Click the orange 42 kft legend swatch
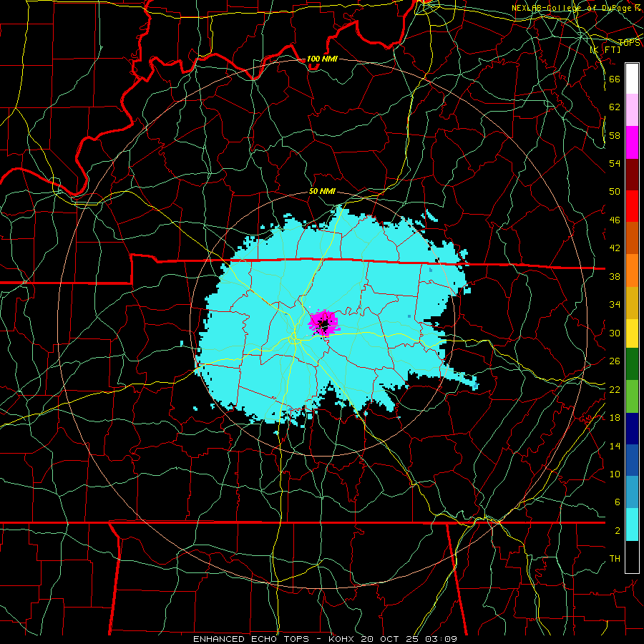 632,270
